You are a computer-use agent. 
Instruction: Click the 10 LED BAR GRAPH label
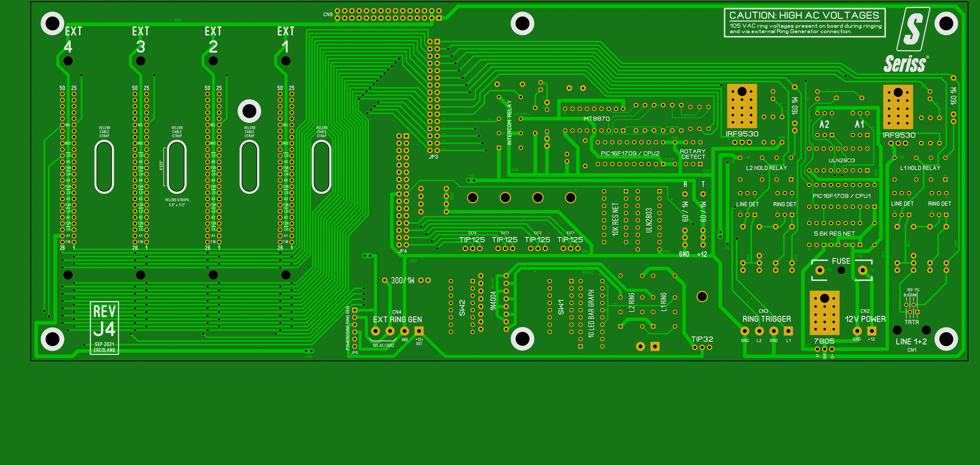[591, 314]
